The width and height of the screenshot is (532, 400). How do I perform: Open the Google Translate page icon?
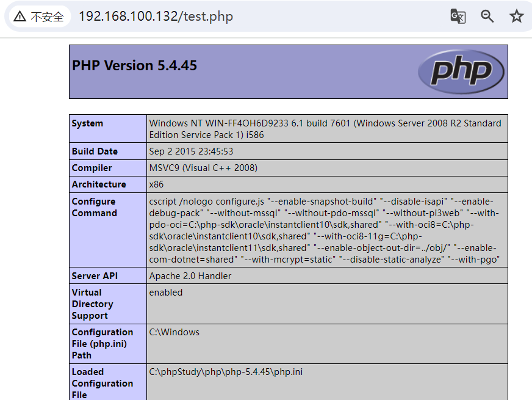pyautogui.click(x=458, y=16)
